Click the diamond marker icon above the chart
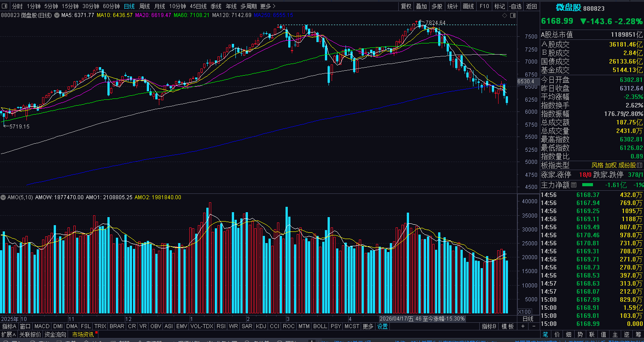The height and width of the screenshot is (342, 644). (x=505, y=15)
